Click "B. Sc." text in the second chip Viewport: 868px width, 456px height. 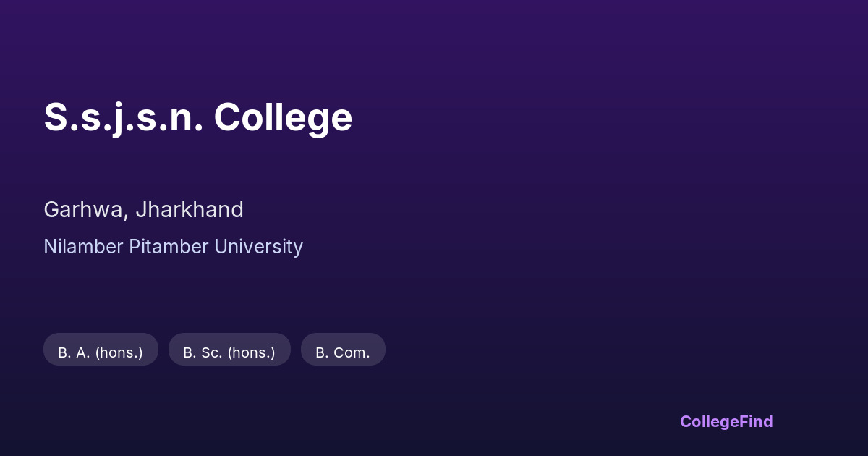(x=203, y=353)
